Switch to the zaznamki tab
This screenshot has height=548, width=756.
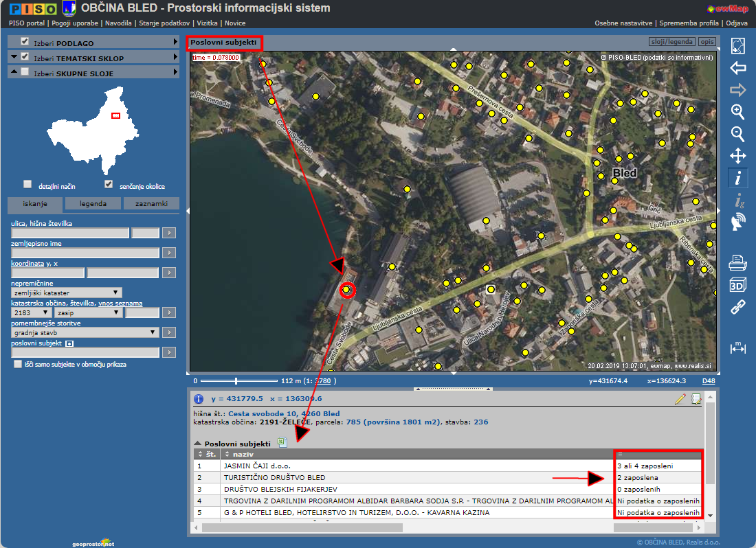pos(151,204)
